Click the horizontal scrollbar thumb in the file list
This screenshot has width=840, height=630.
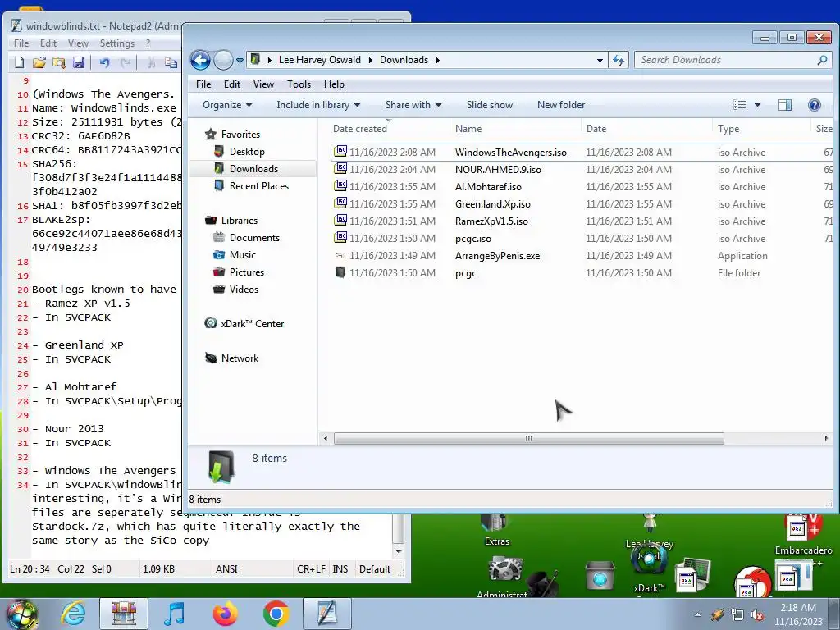529,438
